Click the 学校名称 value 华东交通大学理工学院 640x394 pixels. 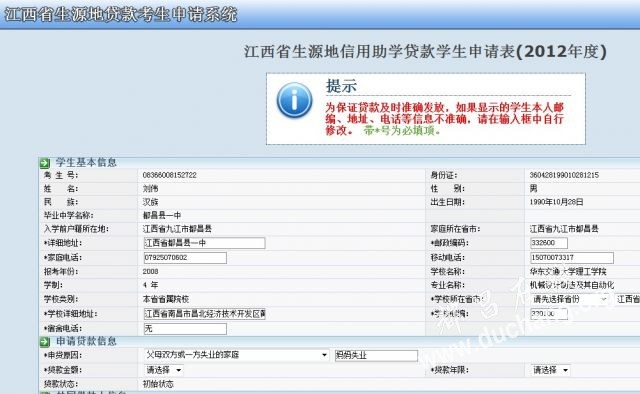[568, 272]
